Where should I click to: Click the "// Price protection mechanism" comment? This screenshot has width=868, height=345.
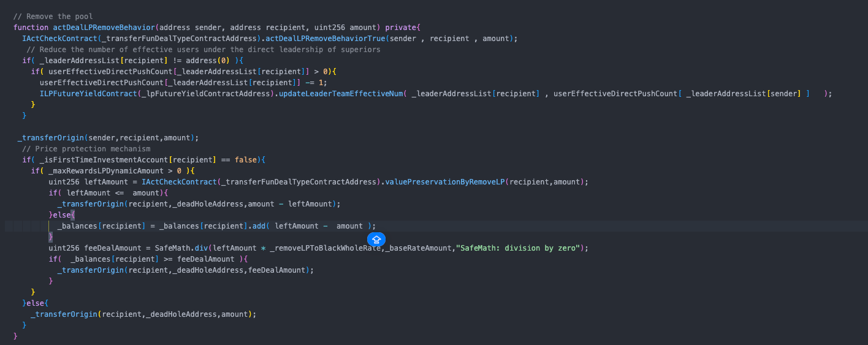coord(86,149)
